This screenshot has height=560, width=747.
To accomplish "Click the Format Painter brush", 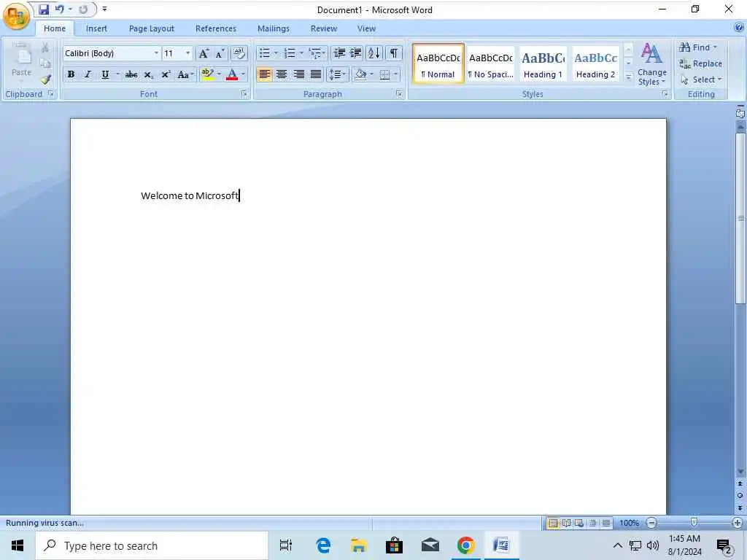I will click(46, 79).
